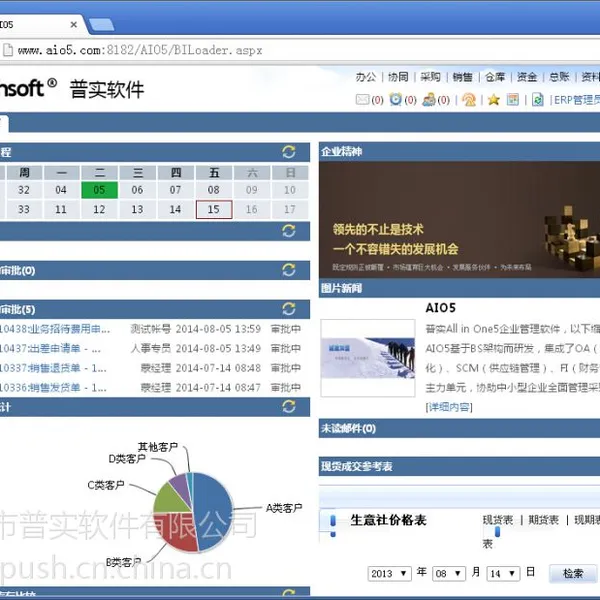
Task: Click the page icon in address bar
Action: [x=8, y=50]
